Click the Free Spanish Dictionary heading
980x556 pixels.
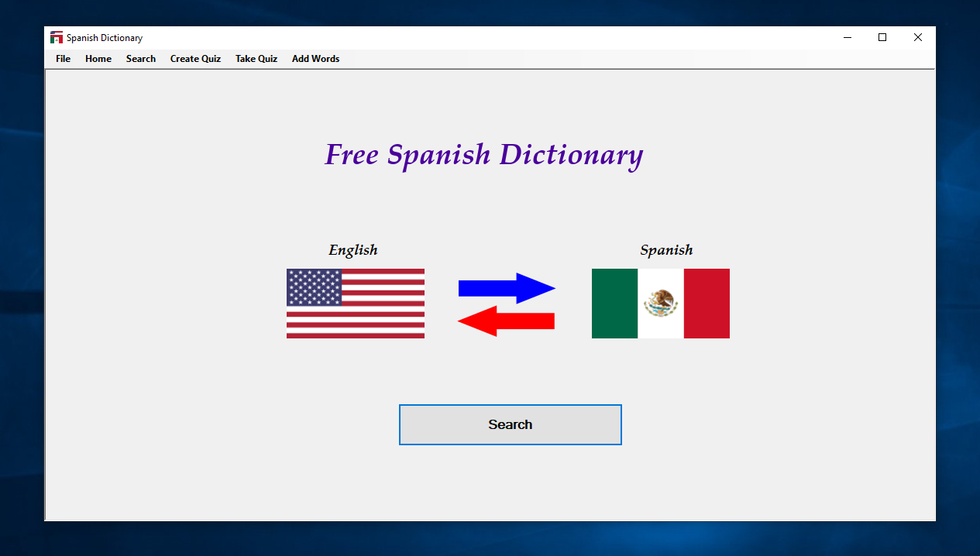tap(483, 155)
